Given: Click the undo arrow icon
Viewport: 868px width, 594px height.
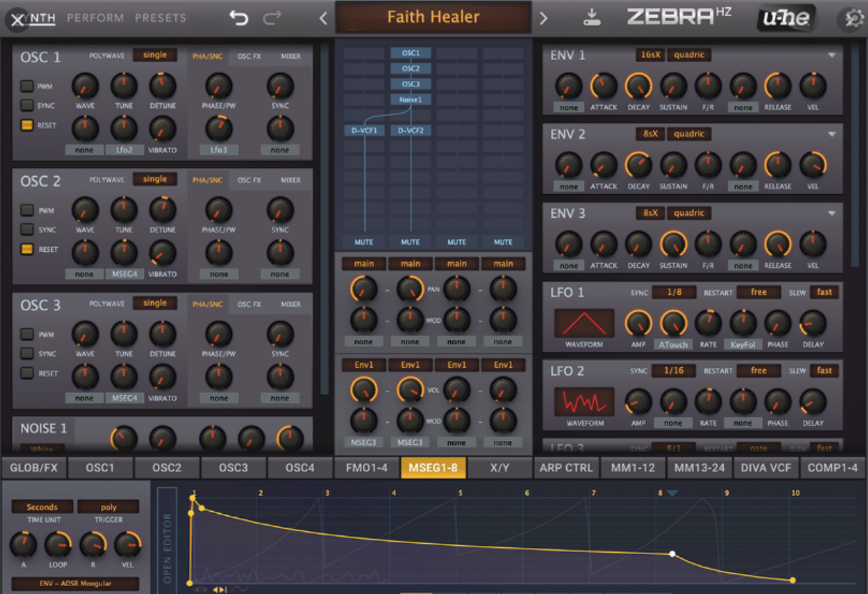Looking at the screenshot, I should pyautogui.click(x=239, y=18).
